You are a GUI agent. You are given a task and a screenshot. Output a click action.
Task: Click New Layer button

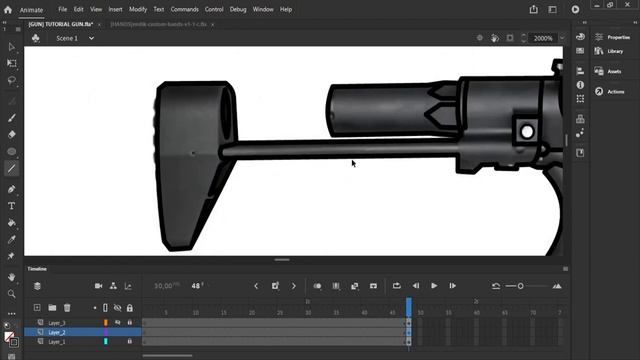(37, 308)
